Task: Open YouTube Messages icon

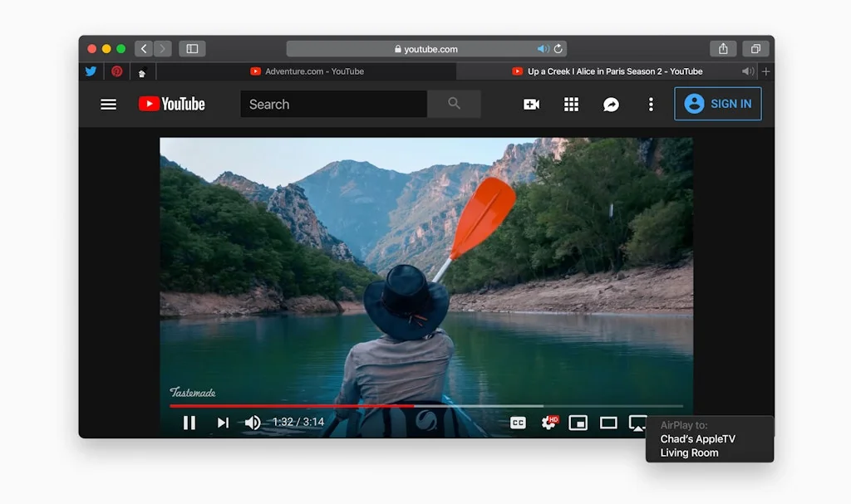Action: click(x=611, y=105)
